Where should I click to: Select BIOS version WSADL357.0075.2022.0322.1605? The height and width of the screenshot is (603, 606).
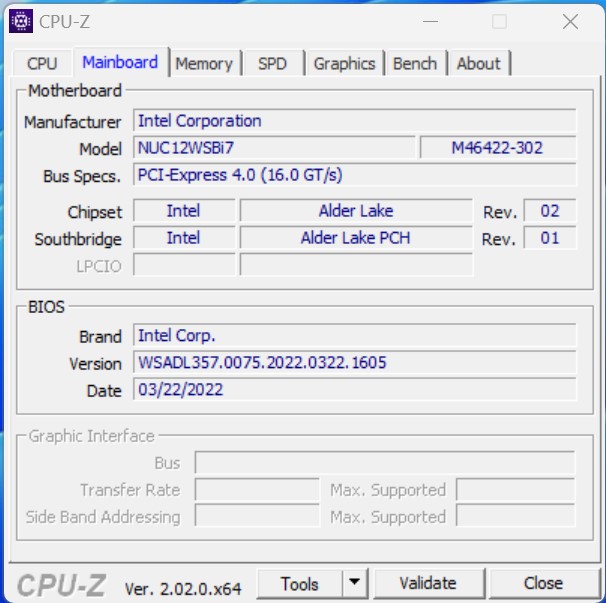click(354, 362)
